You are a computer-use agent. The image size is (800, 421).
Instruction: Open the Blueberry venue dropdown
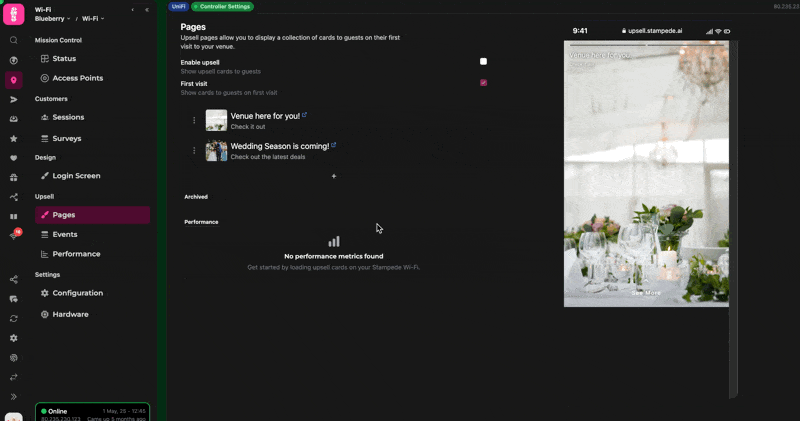[x=53, y=19]
